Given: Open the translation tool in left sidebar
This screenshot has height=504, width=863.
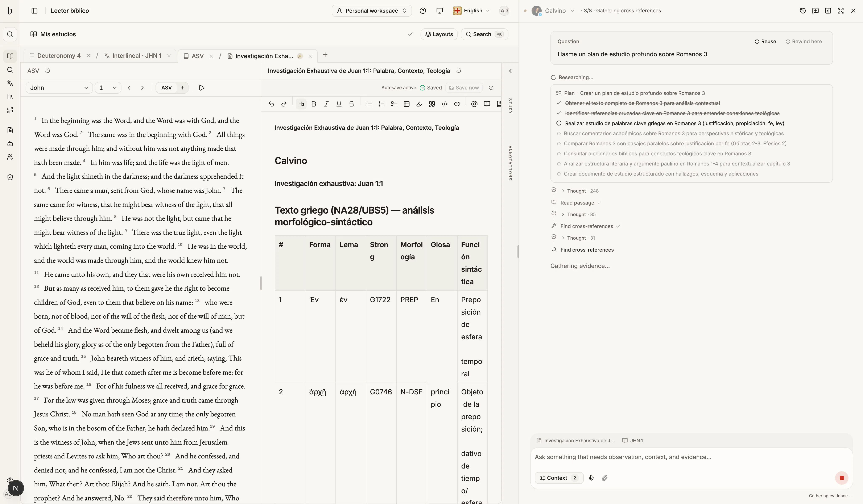Looking at the screenshot, I should 10,83.
